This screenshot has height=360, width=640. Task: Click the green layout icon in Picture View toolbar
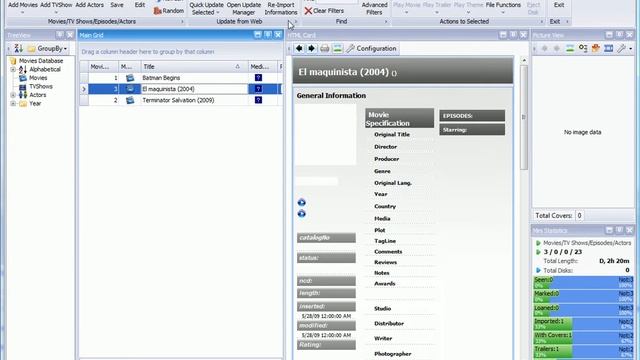[570, 49]
